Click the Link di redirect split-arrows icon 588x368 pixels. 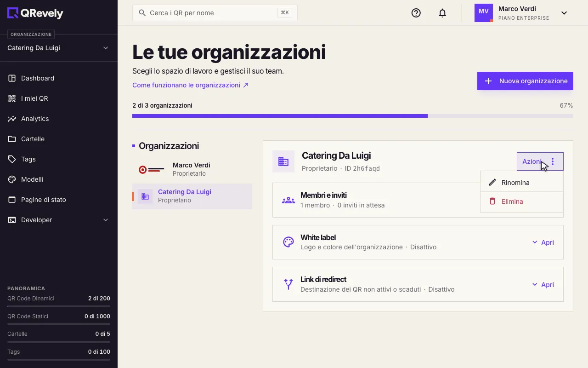288,284
